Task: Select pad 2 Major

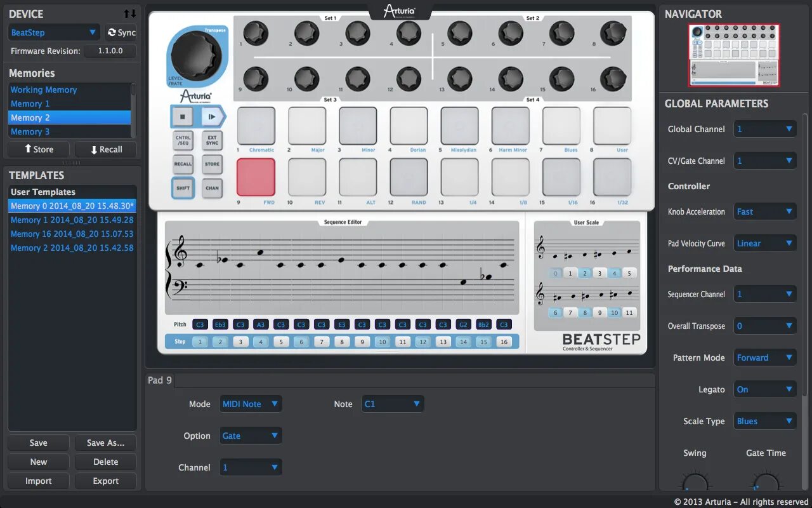Action: (307, 126)
